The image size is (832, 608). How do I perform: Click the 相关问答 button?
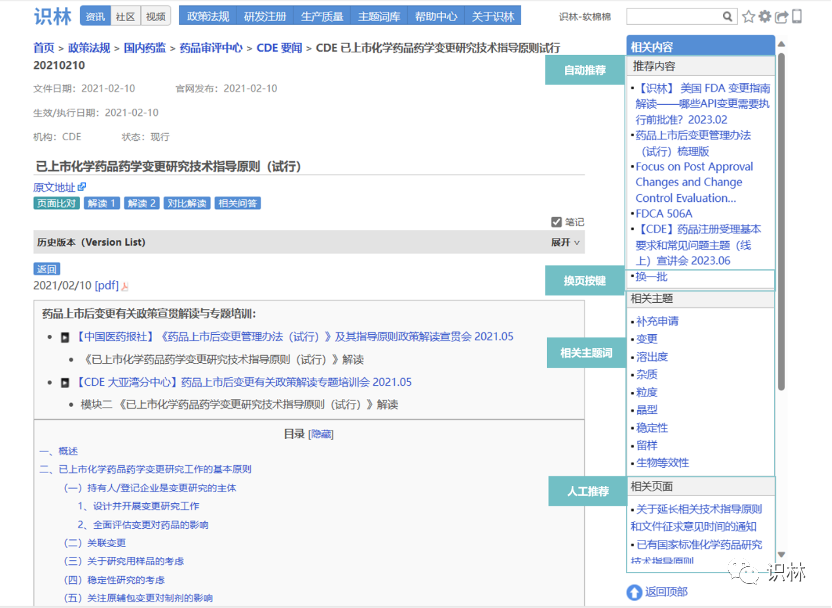click(x=238, y=203)
